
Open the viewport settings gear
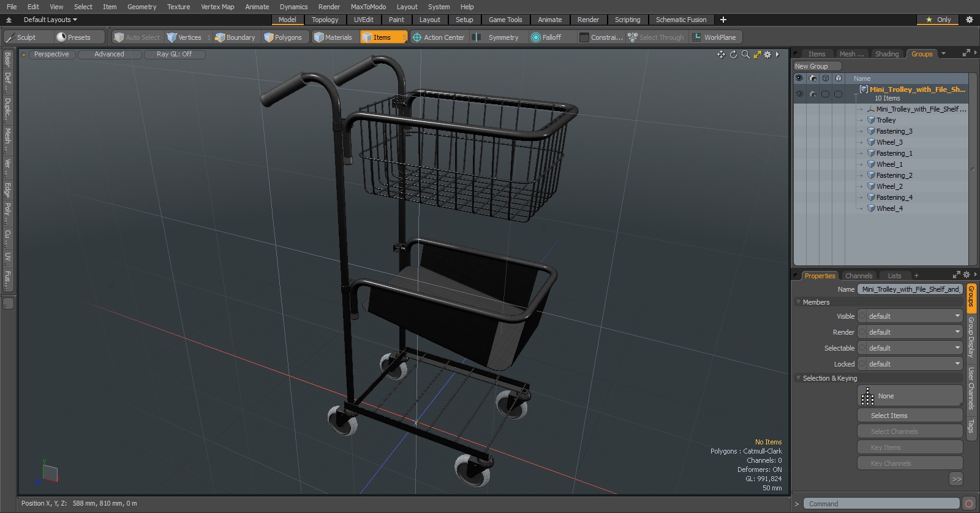pyautogui.click(x=767, y=55)
